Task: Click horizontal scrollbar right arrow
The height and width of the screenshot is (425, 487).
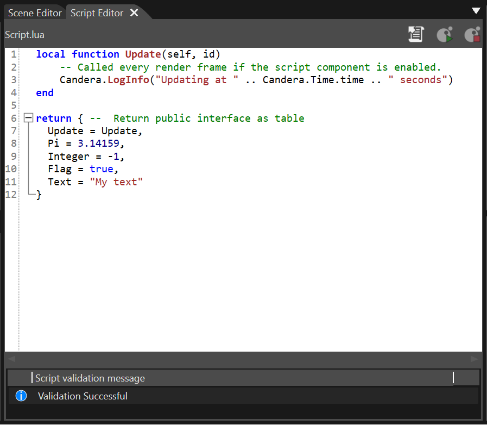Action: click(x=474, y=359)
